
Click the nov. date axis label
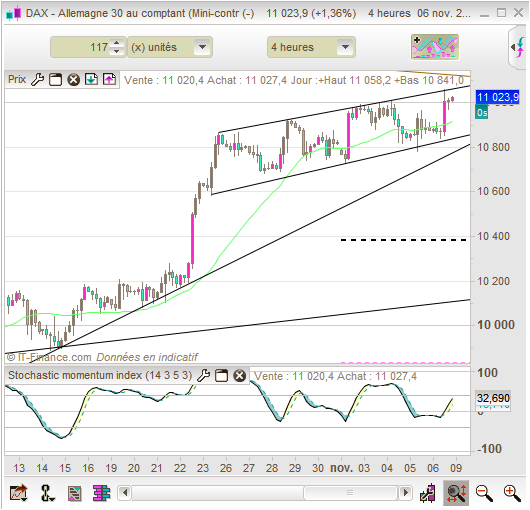coord(341,468)
